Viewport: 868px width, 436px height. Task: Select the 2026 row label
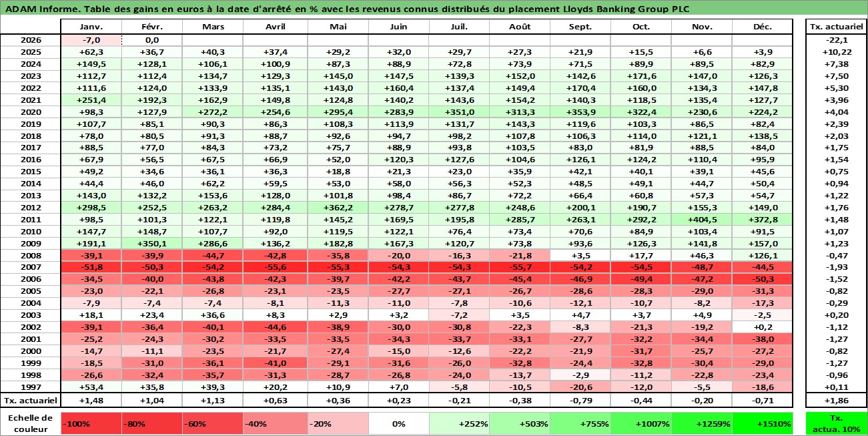tap(30, 40)
